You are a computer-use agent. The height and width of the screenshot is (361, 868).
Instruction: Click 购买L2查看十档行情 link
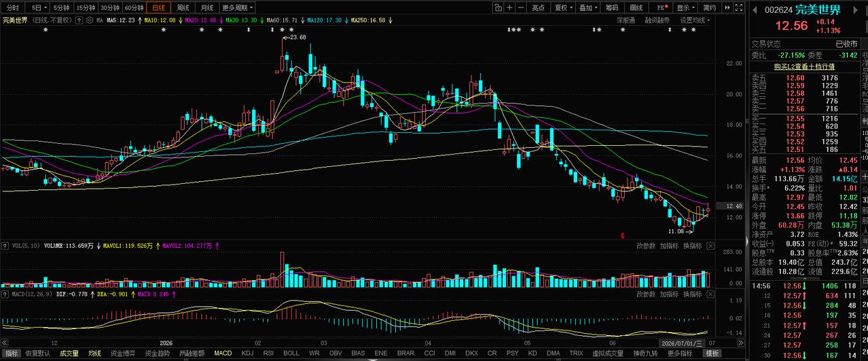806,66
